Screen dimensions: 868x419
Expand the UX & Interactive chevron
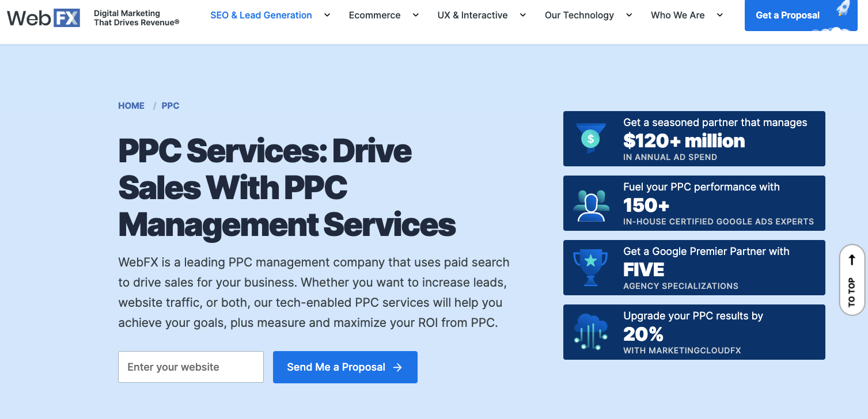pyautogui.click(x=523, y=15)
